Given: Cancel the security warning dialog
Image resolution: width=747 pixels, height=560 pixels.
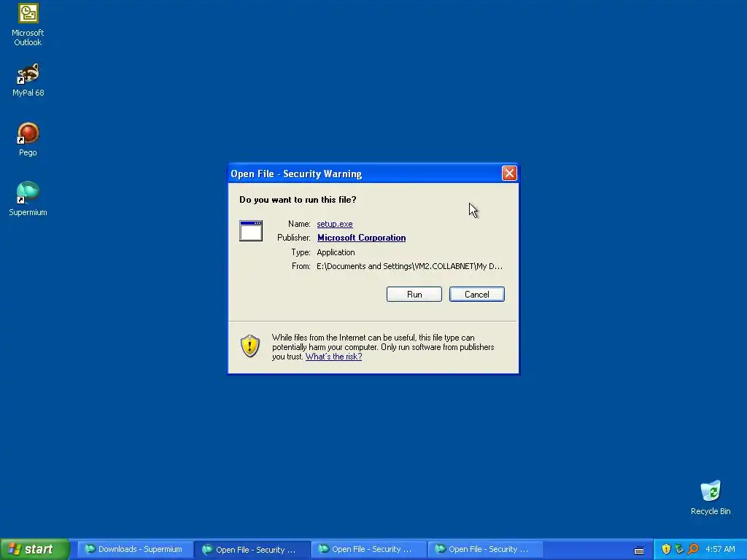Looking at the screenshot, I should (477, 295).
